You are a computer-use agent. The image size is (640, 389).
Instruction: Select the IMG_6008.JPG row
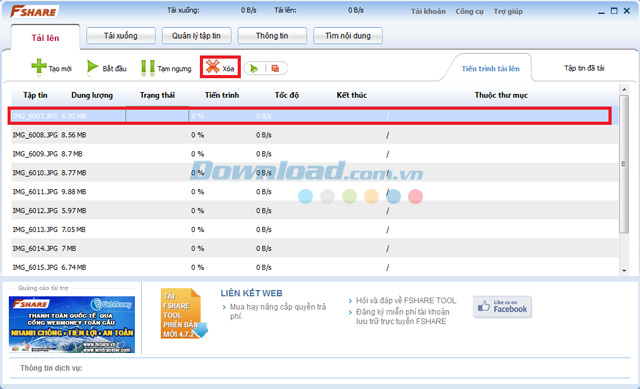pos(314,135)
